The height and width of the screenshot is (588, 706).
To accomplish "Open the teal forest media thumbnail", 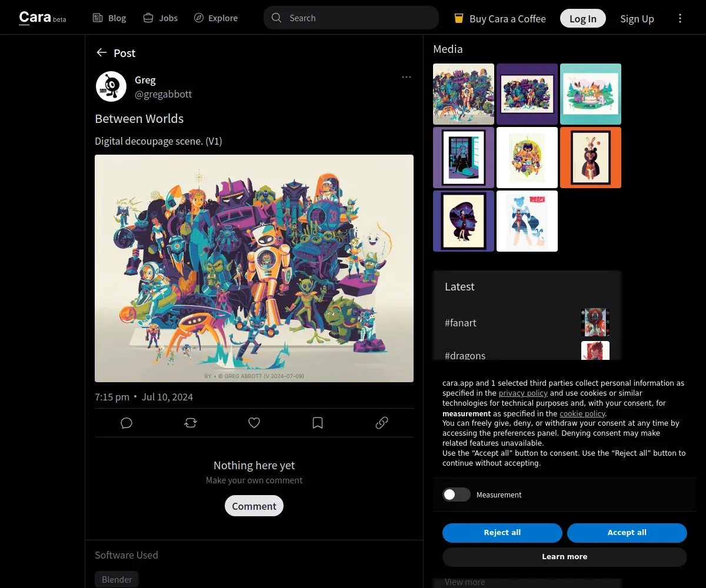I will [591, 94].
